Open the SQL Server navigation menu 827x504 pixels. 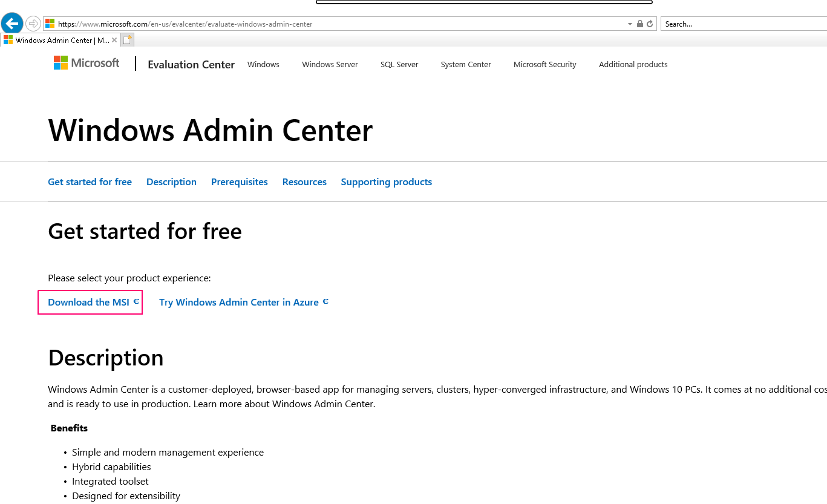coord(399,65)
